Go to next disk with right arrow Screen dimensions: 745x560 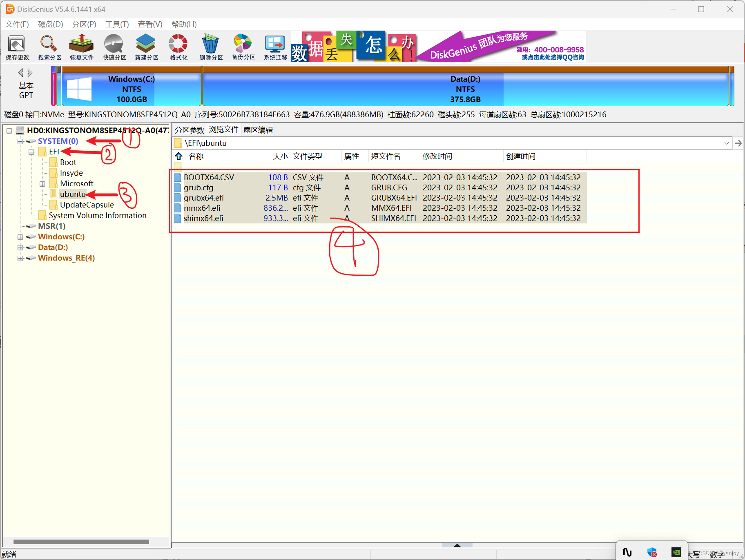[30, 73]
